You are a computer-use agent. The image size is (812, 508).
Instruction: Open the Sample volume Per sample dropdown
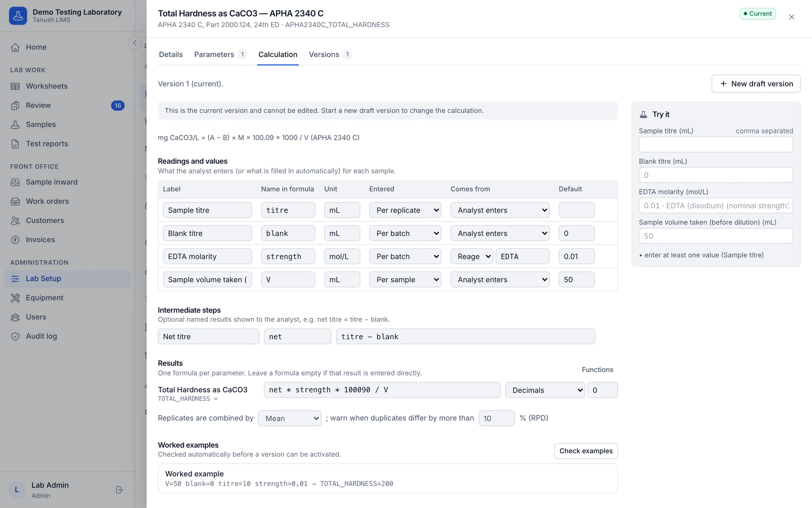(405, 279)
